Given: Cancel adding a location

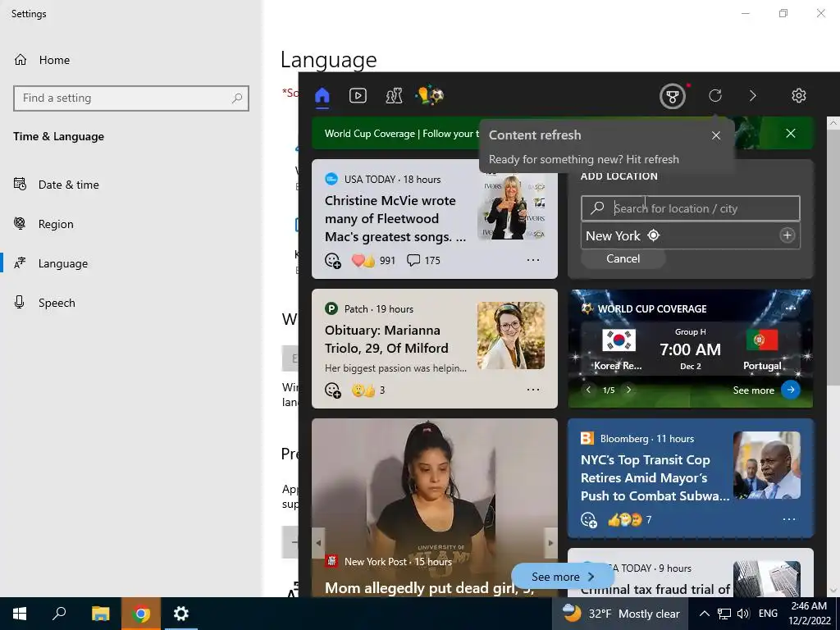Looking at the screenshot, I should 623,258.
